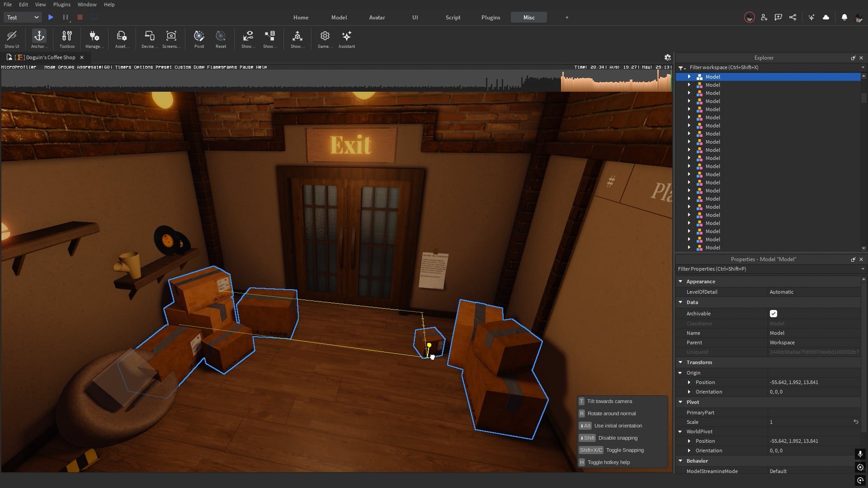Switch to the UI ribbon tab

[415, 18]
